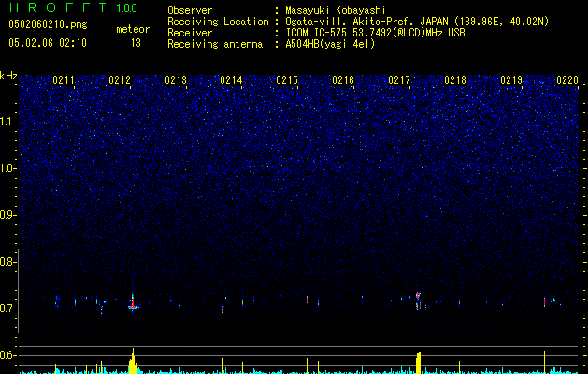This screenshot has height=374, width=588.
Task: Select the ICOM IC-575 receiver description
Action: tap(375, 33)
